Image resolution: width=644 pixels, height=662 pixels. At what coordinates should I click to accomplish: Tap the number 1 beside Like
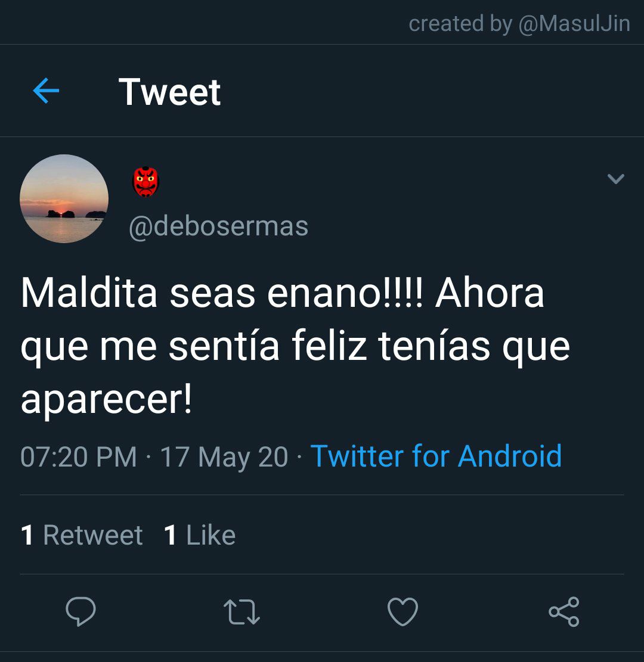[x=170, y=535]
